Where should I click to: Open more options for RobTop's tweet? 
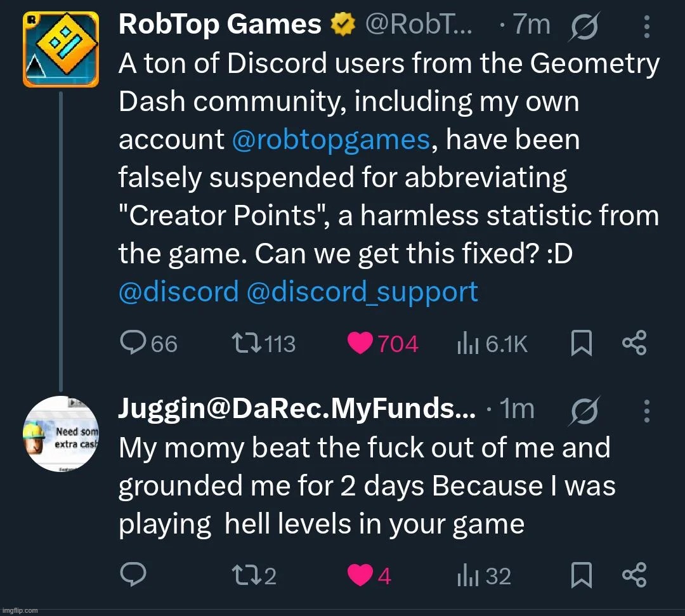click(x=646, y=27)
